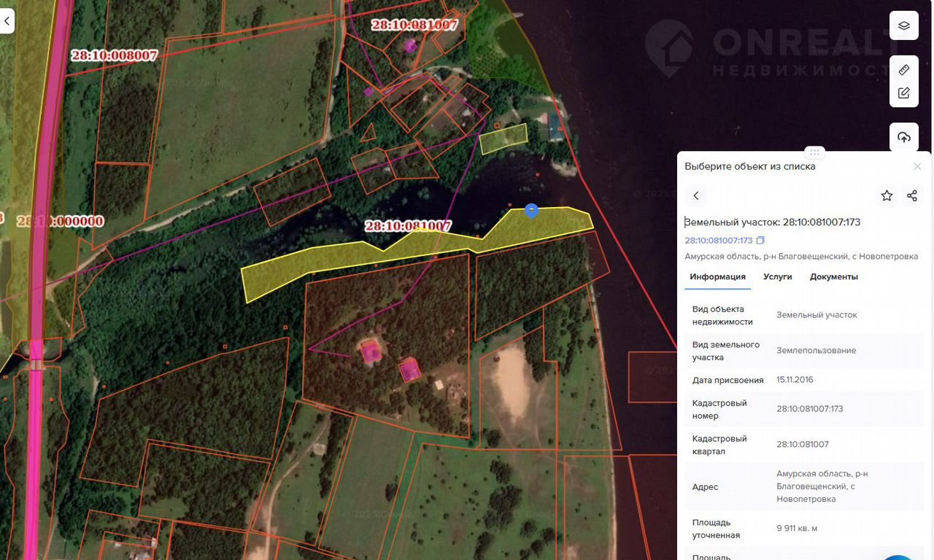Open the Документы tab
This screenshot has height=560, width=934.
[x=833, y=277]
